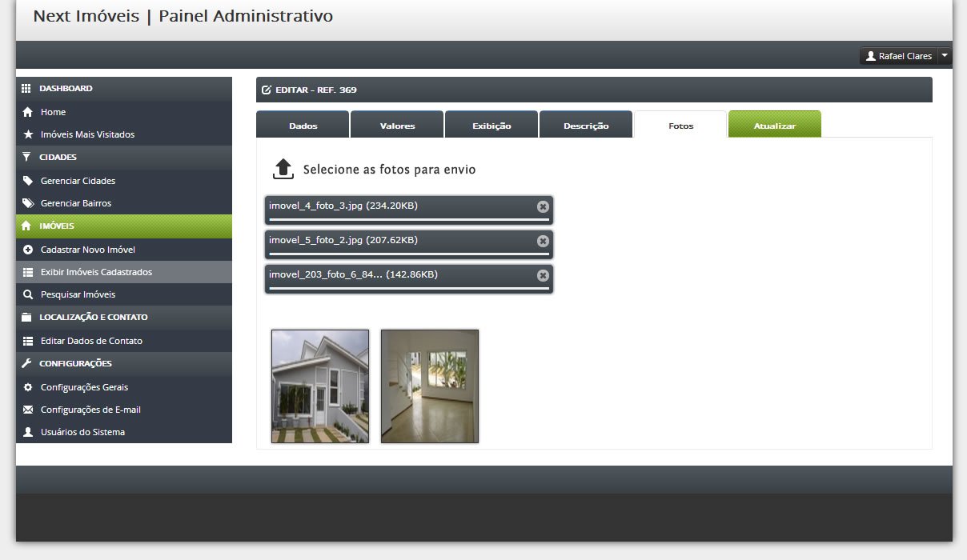967x560 pixels.
Task: Click the house exterior photo thumbnail
Action: tap(320, 386)
